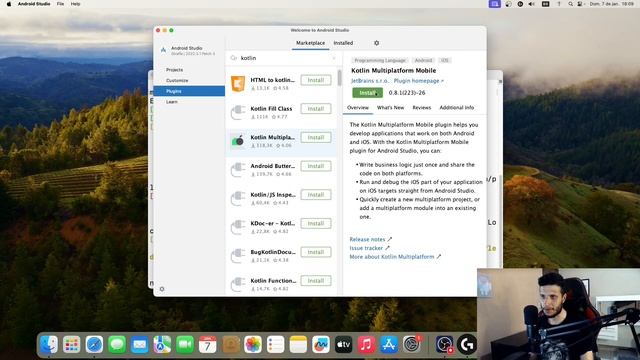The height and width of the screenshot is (360, 640).
Task: Focus the plugin search field containing kotlin
Action: tap(284, 58)
